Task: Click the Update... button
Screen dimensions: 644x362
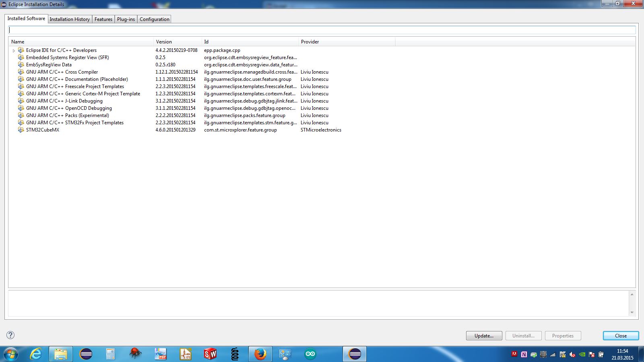Action: pyautogui.click(x=484, y=336)
